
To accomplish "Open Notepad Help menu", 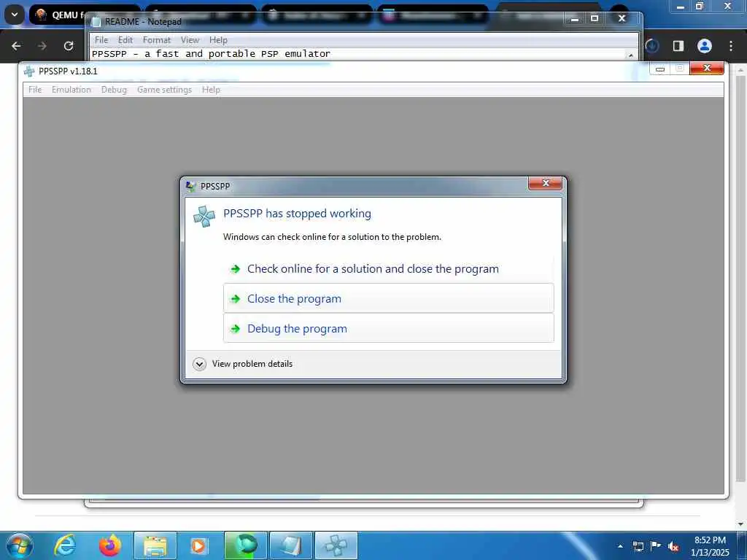I will click(218, 40).
